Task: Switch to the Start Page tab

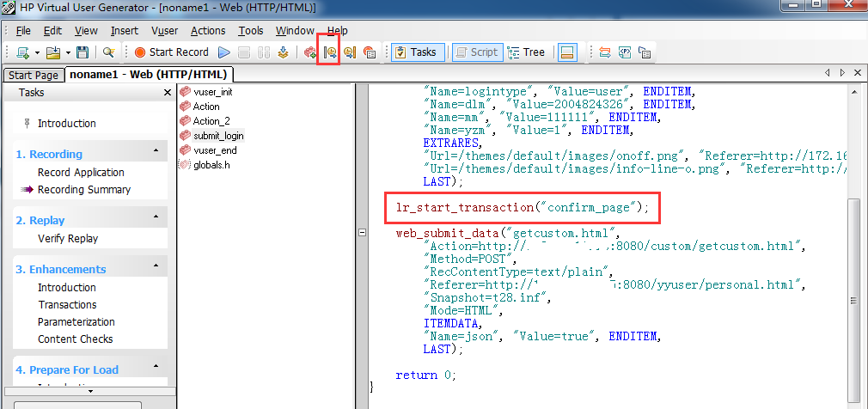Action: (34, 76)
